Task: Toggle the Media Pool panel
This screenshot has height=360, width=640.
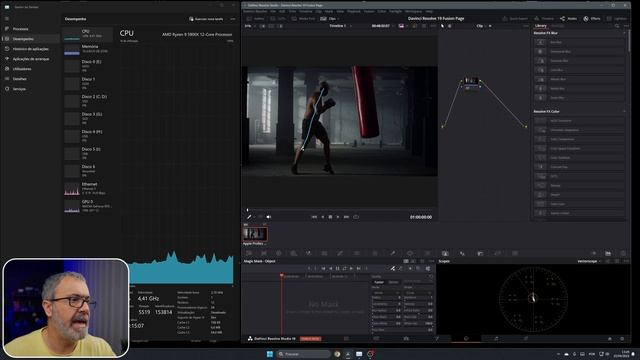Action: tap(303, 18)
